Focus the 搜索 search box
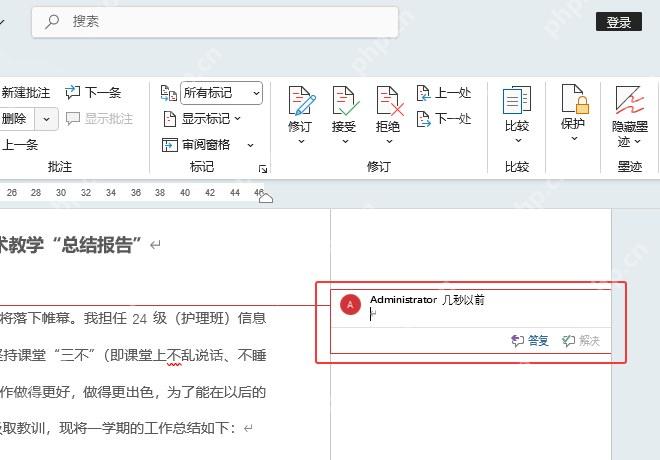Screen dimensions: 660x460 [x=215, y=22]
